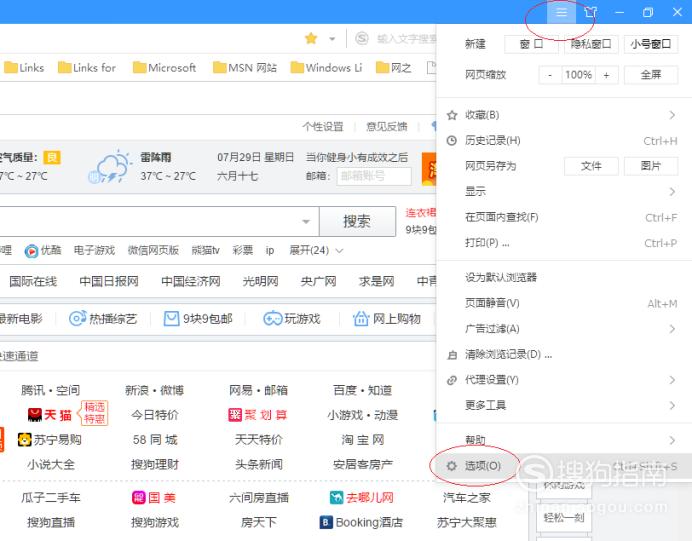
Task: Open a new 小号窗口
Action: click(x=651, y=44)
